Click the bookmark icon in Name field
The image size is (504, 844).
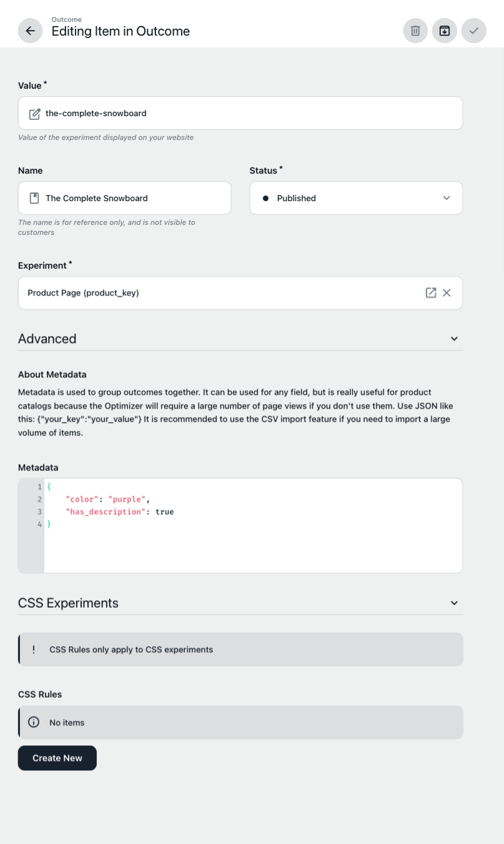tap(34, 198)
